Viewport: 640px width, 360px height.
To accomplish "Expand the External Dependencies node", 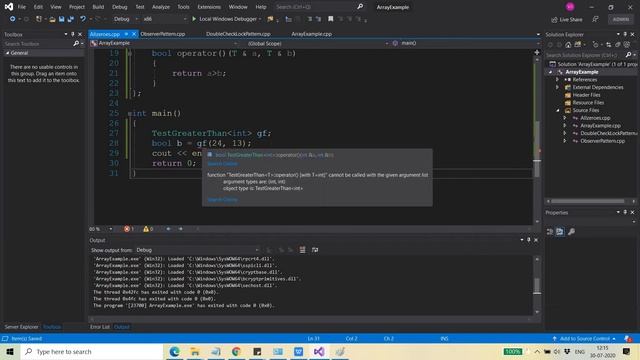I will point(558,87).
